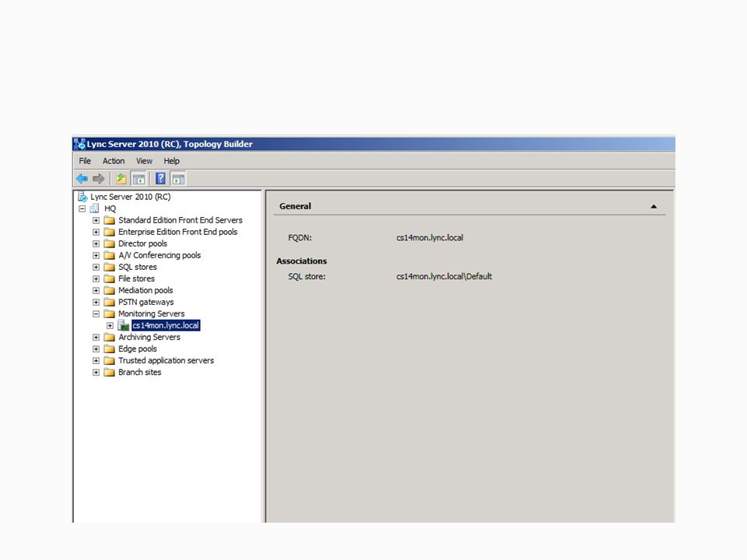Click the File stores folder icon

[110, 278]
